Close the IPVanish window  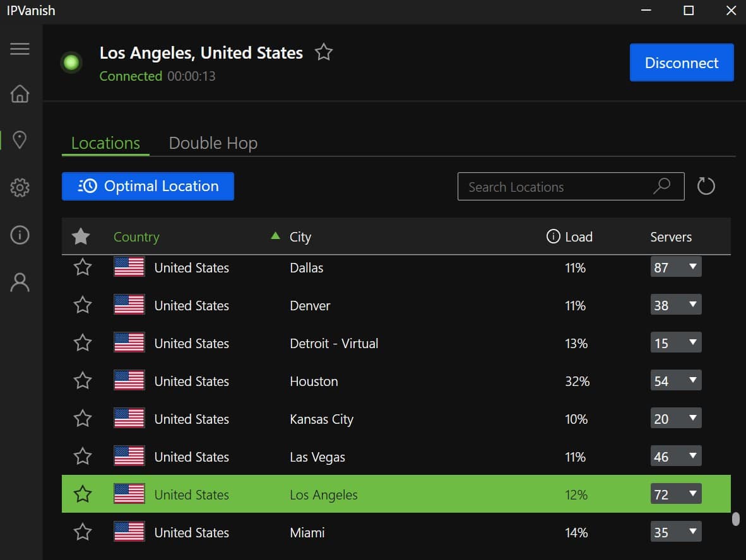[731, 11]
